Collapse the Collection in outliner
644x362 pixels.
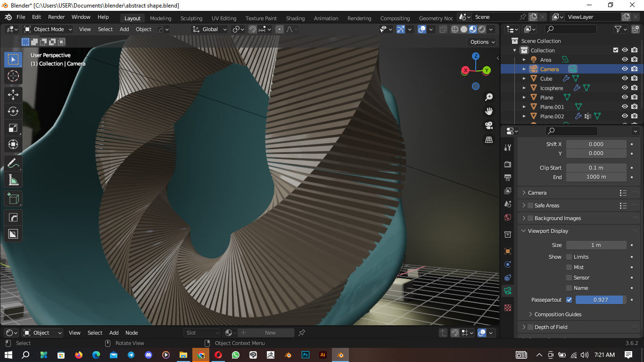515,50
